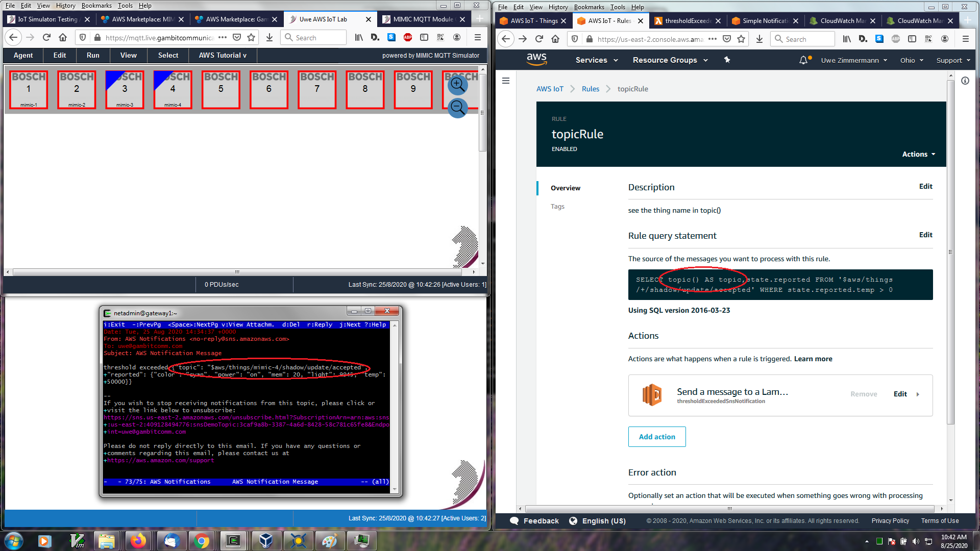
Task: Change language English (US) in footer
Action: pos(597,521)
